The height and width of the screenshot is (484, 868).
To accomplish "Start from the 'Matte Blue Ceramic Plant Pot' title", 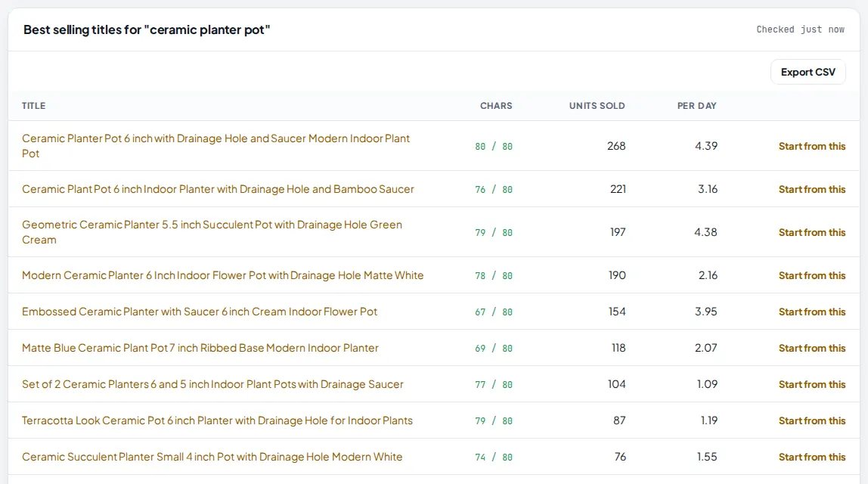I will click(x=811, y=349).
